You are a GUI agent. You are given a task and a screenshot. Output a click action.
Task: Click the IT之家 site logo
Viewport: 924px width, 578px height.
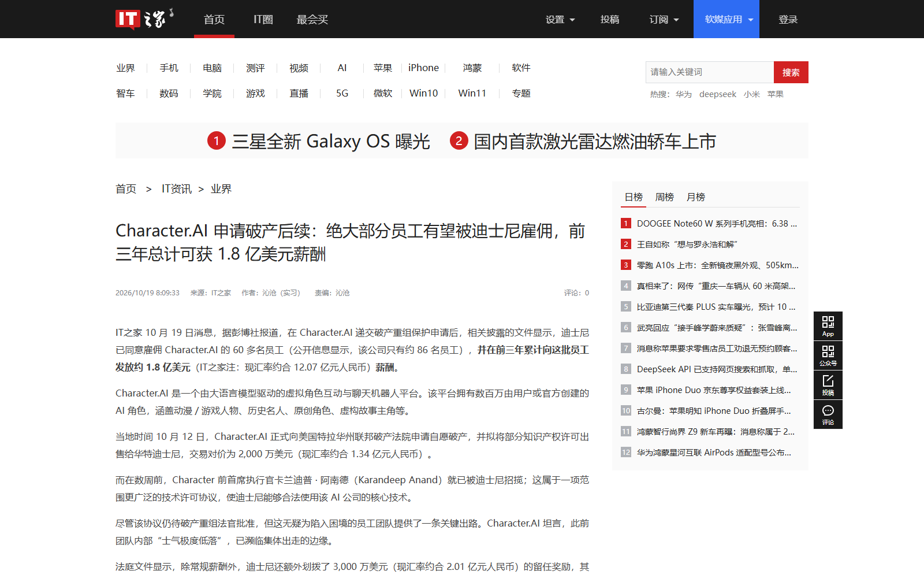[x=144, y=19]
